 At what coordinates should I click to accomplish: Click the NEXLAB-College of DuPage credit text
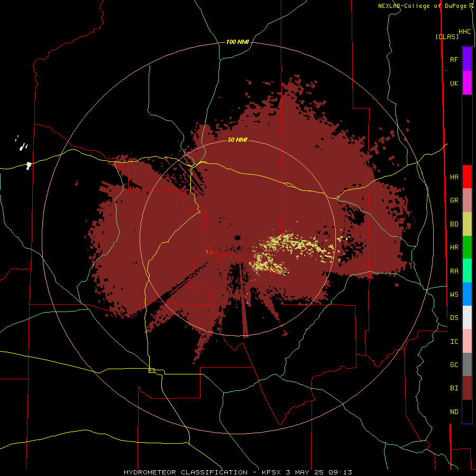(x=422, y=6)
